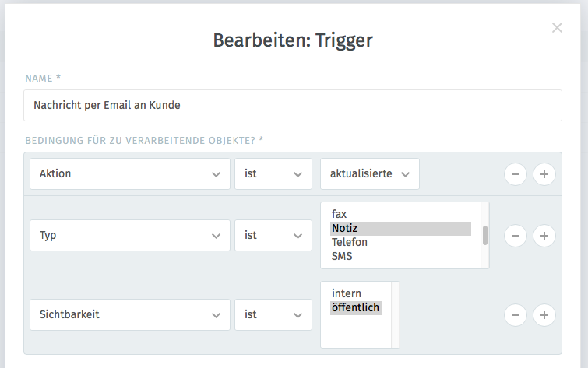Click the Typ list scrollbar thumb
588x368 pixels.
[x=485, y=235]
